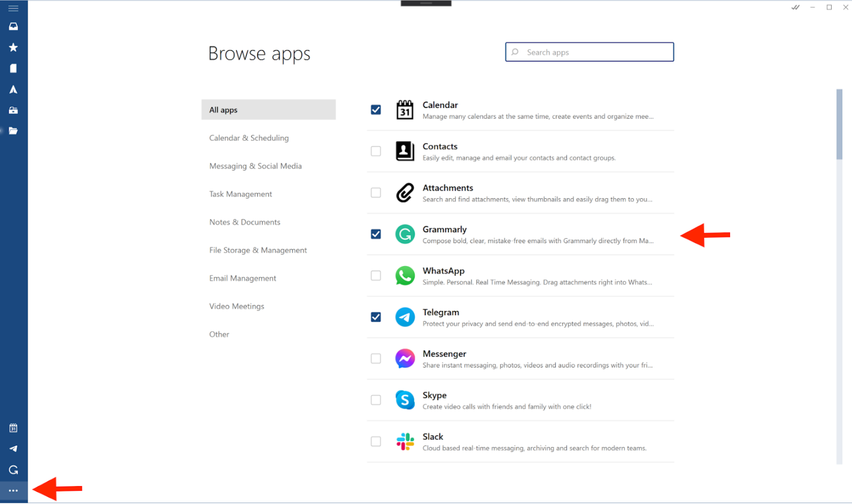Enable the Messenger app checkbox

point(376,358)
